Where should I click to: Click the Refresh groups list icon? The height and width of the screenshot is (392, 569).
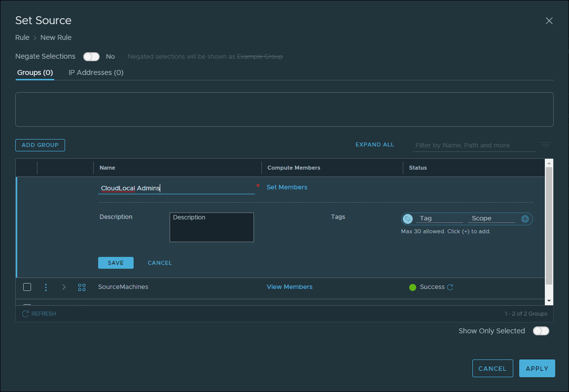(x=26, y=314)
